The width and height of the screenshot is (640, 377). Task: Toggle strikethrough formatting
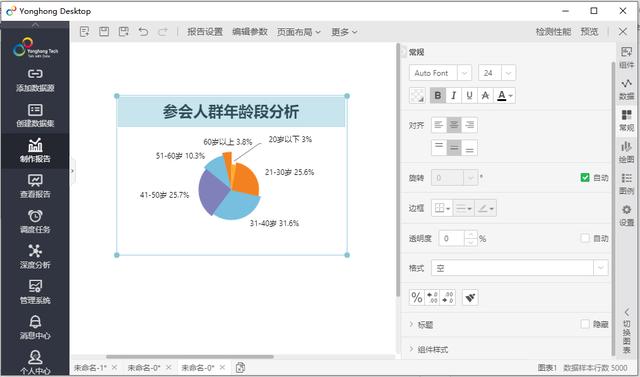click(x=485, y=95)
